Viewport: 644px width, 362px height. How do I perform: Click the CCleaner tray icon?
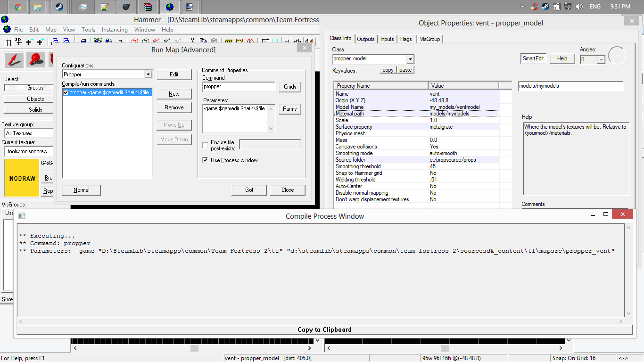(x=534, y=7)
